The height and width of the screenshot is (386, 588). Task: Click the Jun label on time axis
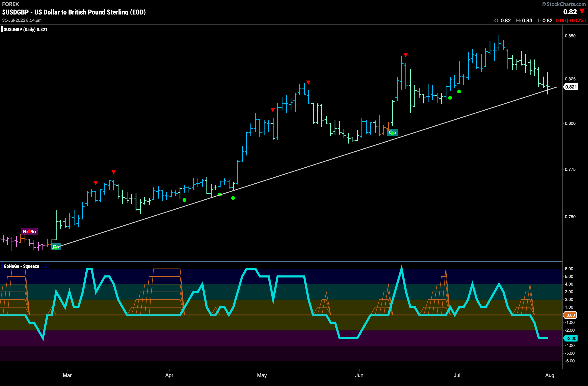[359, 375]
